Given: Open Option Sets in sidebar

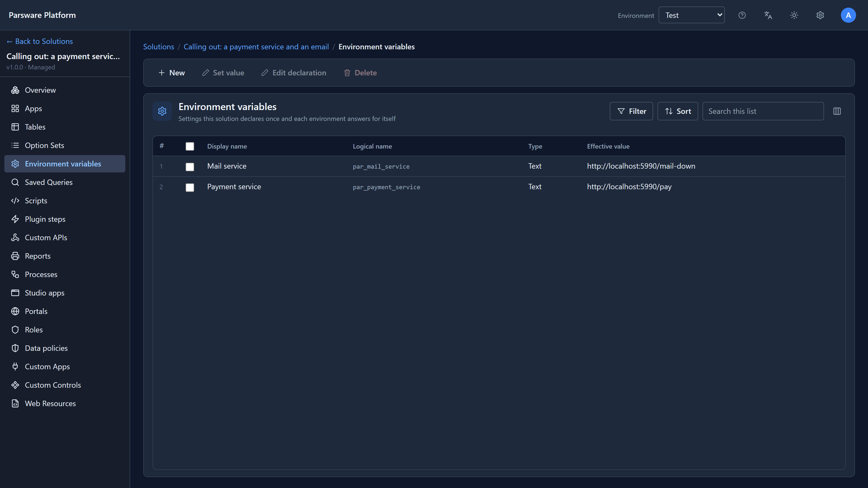Looking at the screenshot, I should 65,145.
